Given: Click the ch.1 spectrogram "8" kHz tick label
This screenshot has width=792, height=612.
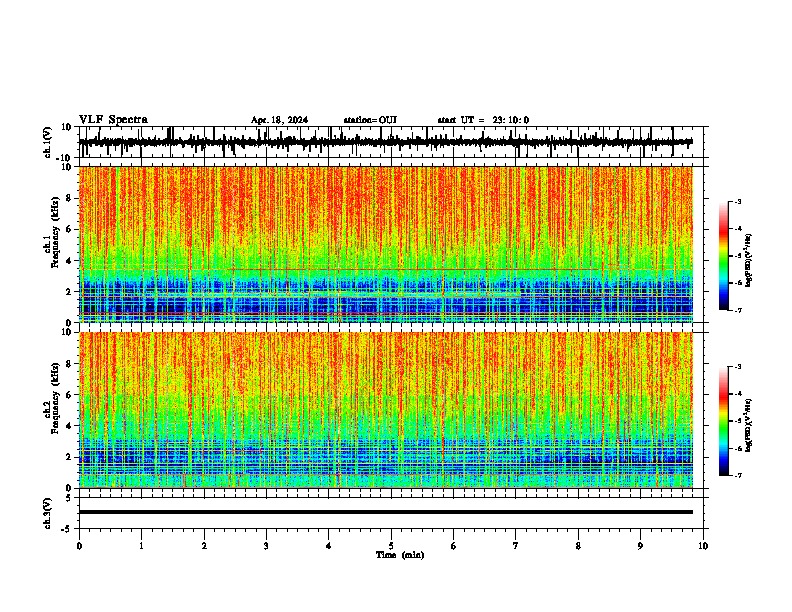Looking at the screenshot, I should (x=69, y=198).
